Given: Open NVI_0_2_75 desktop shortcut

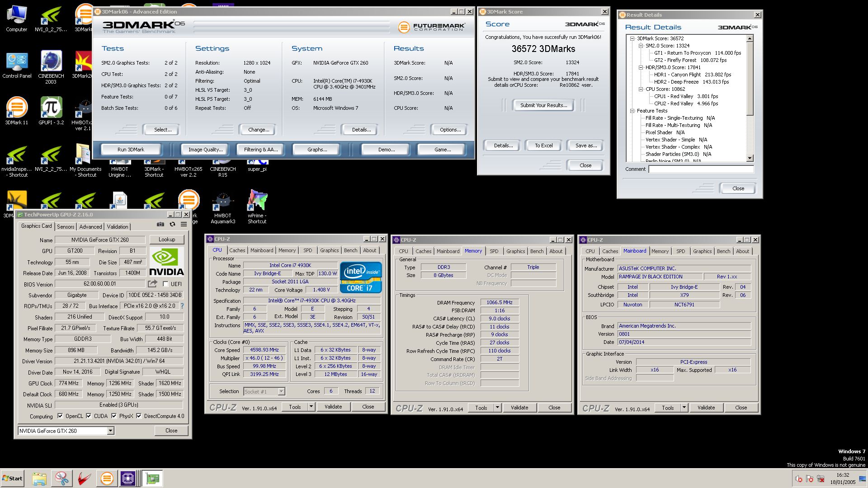Looking at the screenshot, I should coord(51,18).
